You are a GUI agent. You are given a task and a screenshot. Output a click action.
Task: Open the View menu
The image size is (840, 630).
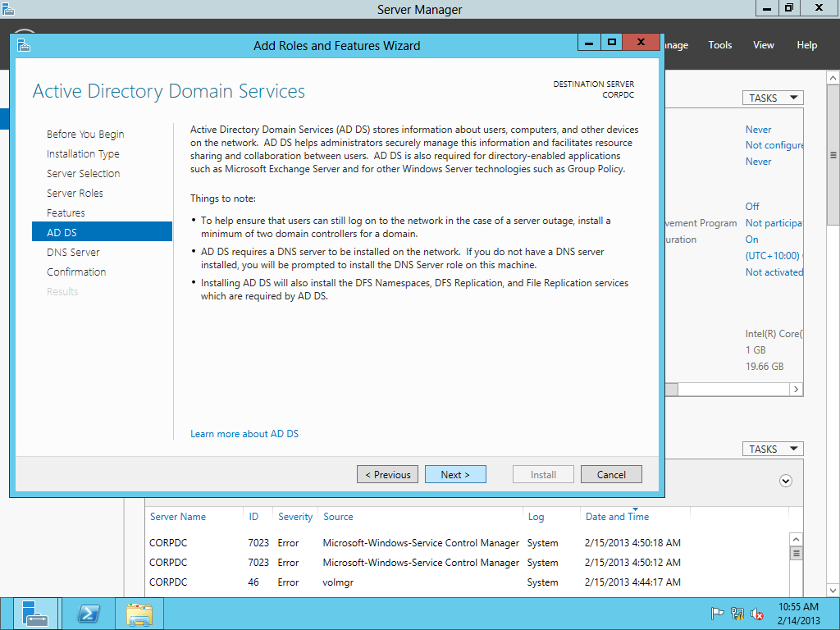(x=763, y=45)
